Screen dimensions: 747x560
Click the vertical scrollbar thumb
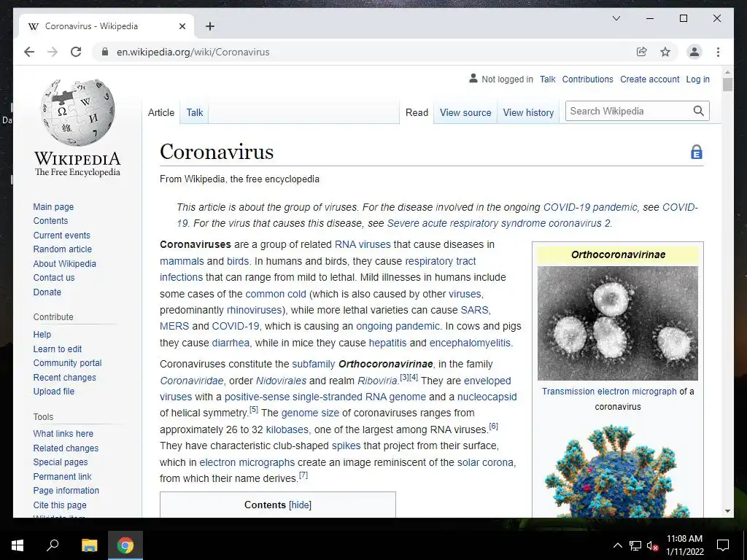click(x=727, y=85)
